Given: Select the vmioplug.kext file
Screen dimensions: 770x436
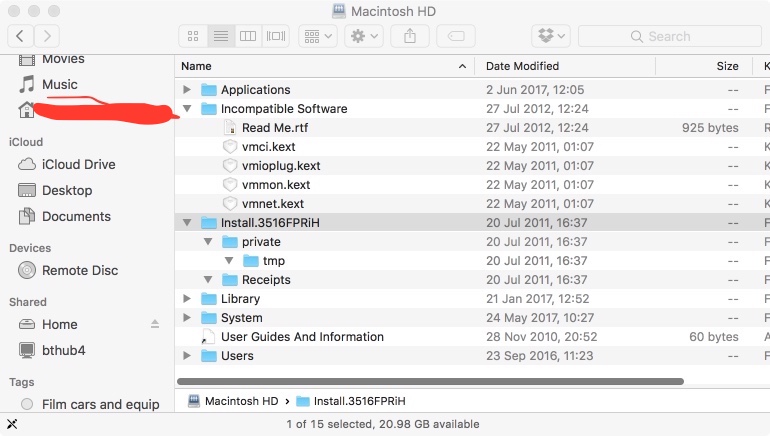Looking at the screenshot, I should (x=281, y=166).
